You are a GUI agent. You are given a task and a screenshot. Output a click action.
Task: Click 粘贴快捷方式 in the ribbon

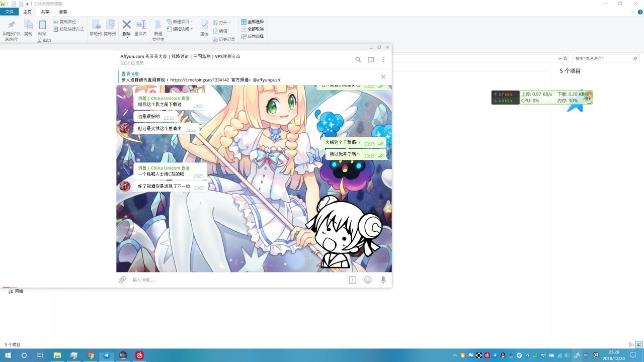[69, 29]
